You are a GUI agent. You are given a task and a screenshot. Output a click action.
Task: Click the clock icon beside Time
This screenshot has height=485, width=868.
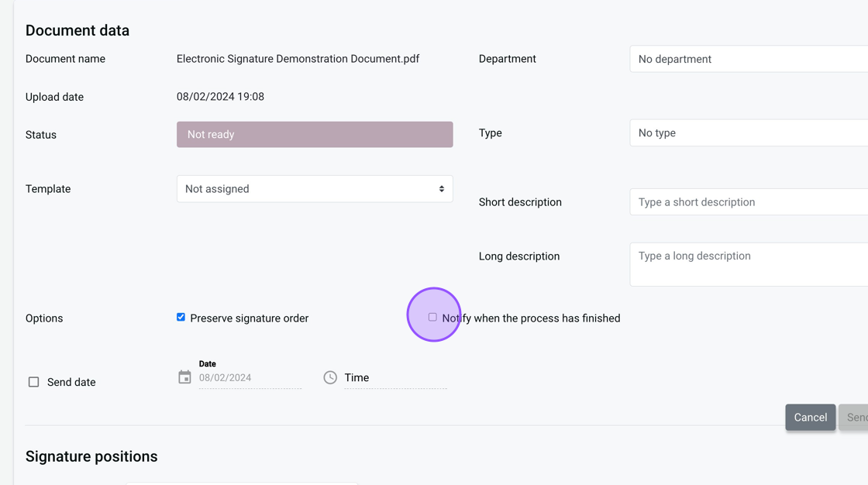(330, 377)
